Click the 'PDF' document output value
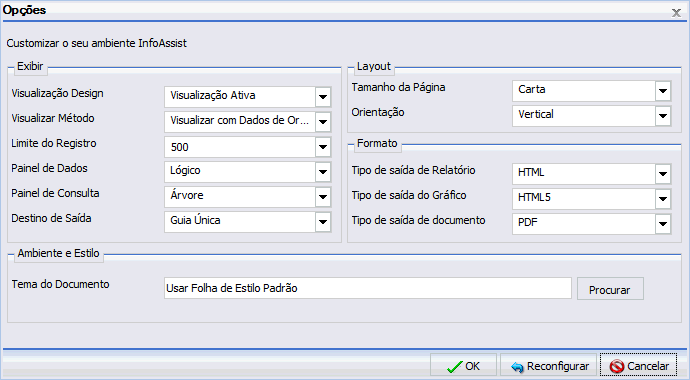This screenshot has height=380, width=690. (584, 224)
